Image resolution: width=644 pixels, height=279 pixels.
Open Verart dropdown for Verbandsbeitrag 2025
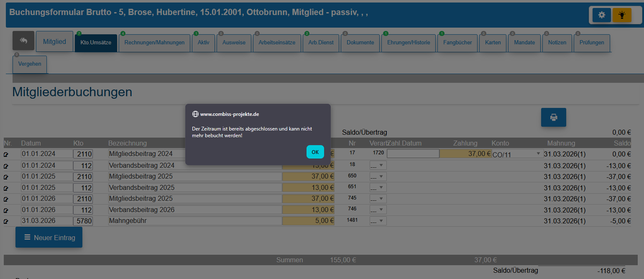[378, 187]
